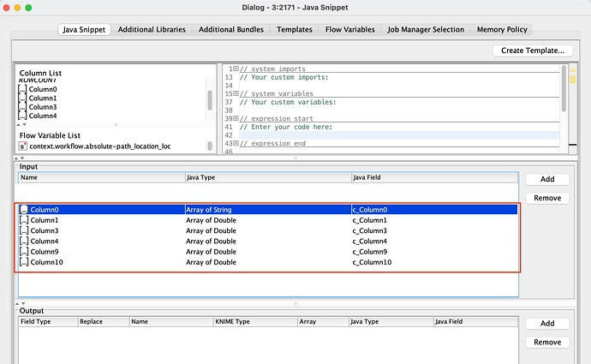The height and width of the screenshot is (364, 591).
Task: Click splitter arrows above the Output section
Action: [x=21, y=303]
